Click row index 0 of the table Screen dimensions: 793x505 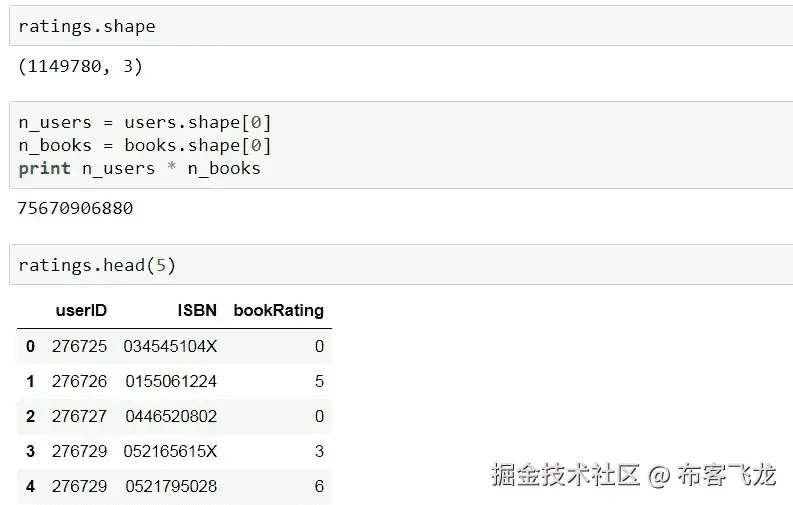coord(30,346)
